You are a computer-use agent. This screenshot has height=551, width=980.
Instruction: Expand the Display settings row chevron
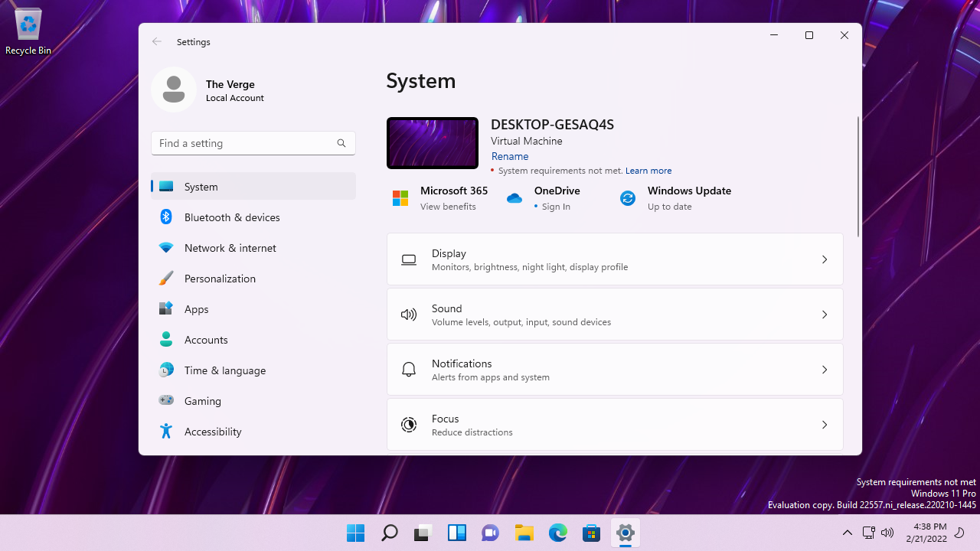[824, 259]
